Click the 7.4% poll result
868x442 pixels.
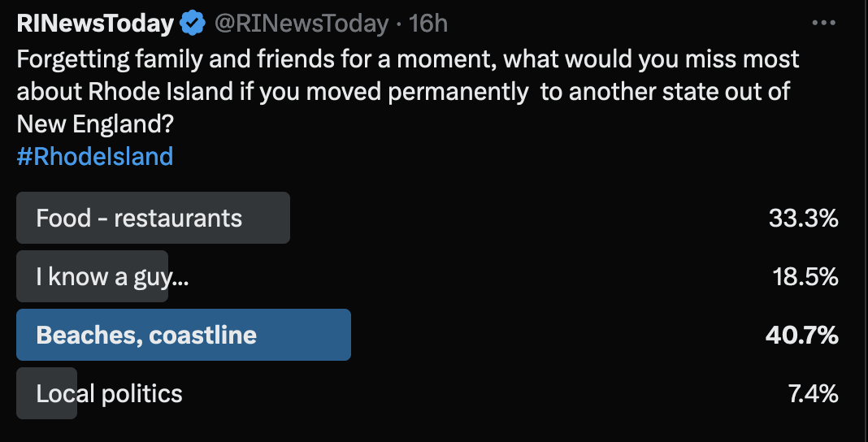813,394
